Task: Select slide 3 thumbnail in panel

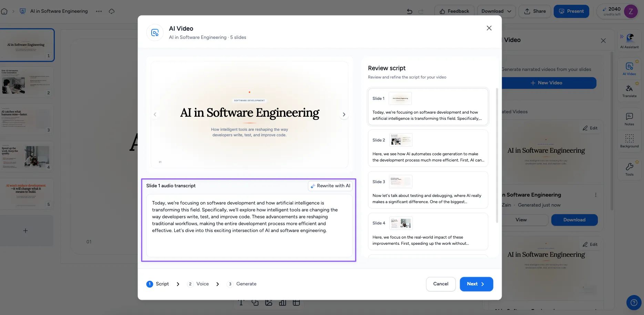Action: (x=27, y=120)
